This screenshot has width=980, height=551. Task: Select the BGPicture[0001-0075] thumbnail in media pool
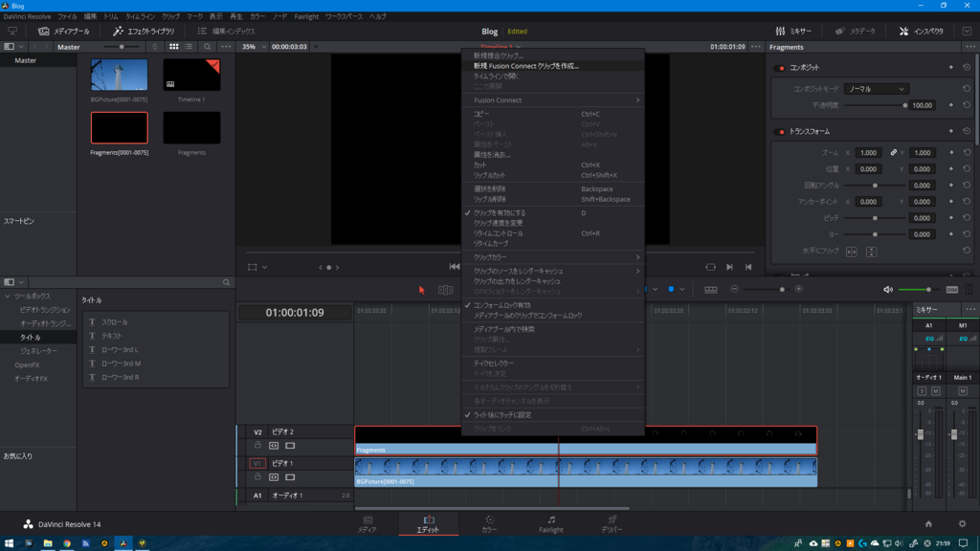pos(120,75)
